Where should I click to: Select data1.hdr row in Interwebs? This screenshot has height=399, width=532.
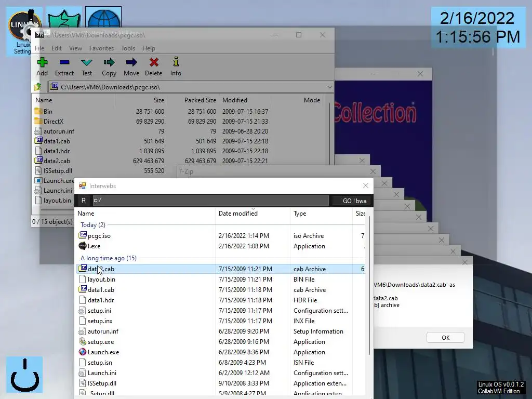[221, 300]
